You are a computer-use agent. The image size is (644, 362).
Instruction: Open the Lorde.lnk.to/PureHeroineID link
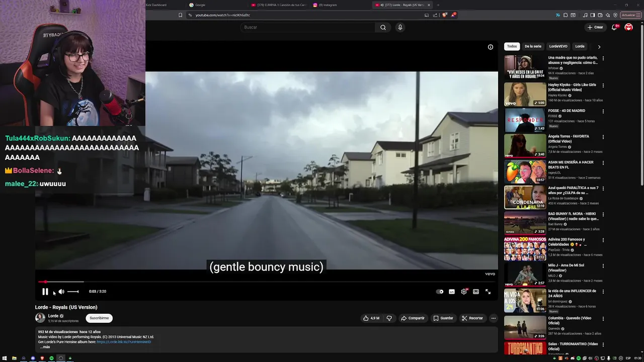click(124, 342)
